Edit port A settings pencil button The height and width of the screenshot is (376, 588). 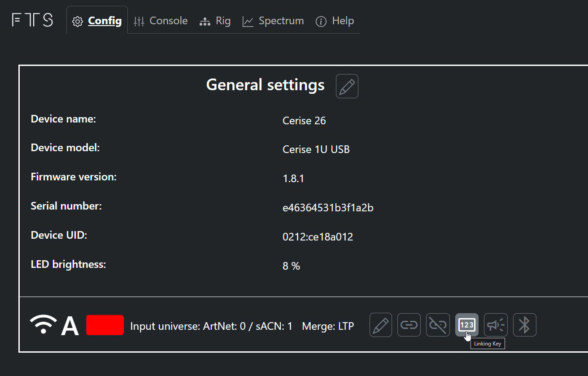[381, 325]
